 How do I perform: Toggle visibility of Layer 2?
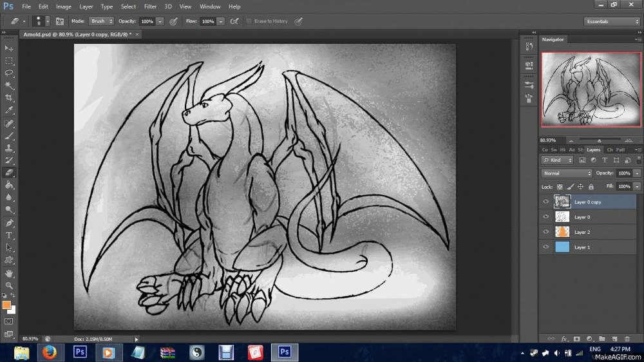click(546, 232)
